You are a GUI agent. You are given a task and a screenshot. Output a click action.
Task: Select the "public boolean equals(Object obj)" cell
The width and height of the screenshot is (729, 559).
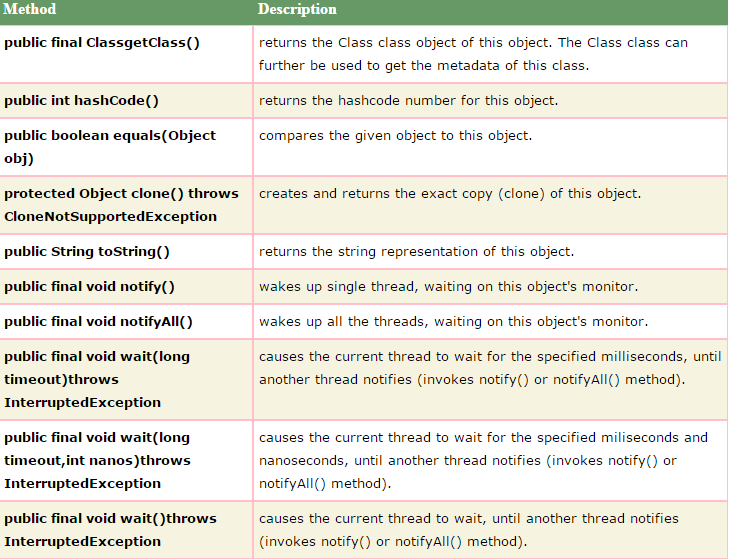click(126, 147)
